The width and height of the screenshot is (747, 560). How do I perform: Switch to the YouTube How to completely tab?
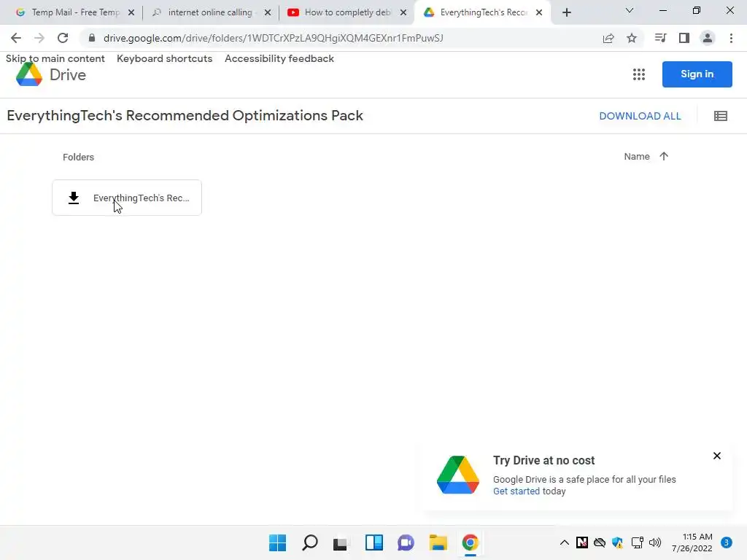pyautogui.click(x=345, y=12)
